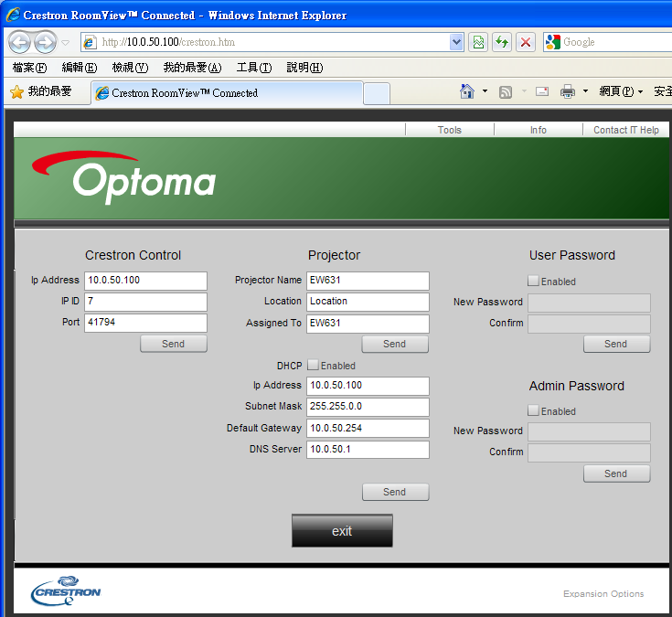This screenshot has height=617, width=672.
Task: Click the RSS feeds icon
Action: point(506,91)
